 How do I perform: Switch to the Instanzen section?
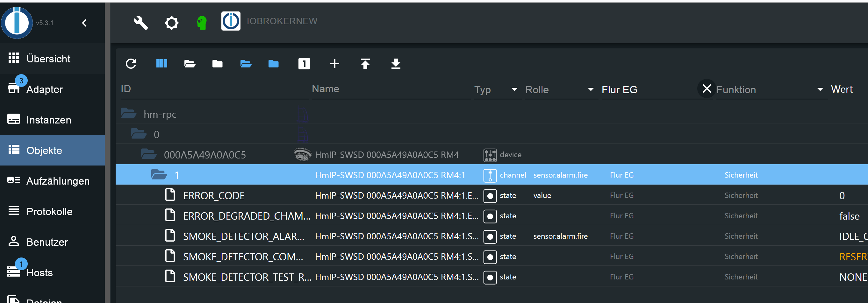point(49,120)
